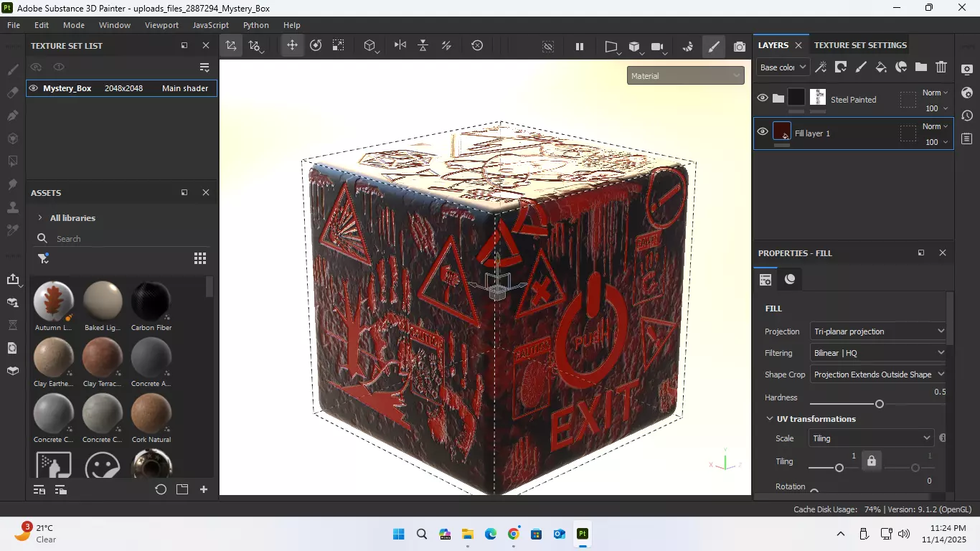This screenshot has width=980, height=551.
Task: Open the History panel clock icon
Action: (967, 116)
